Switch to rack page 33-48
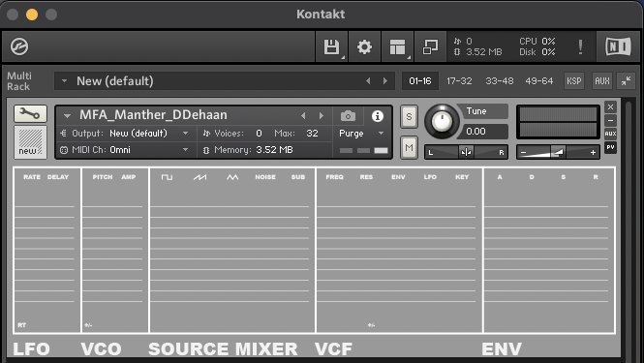 point(500,81)
